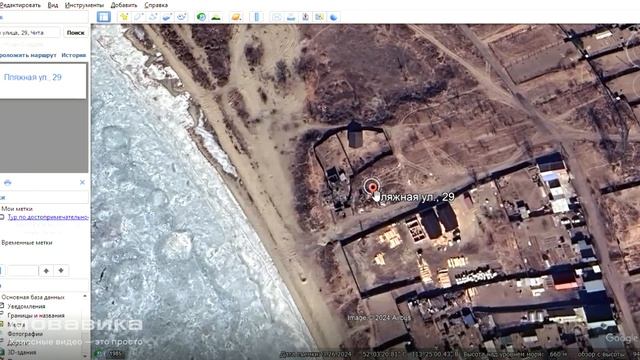Click Границы и названия layer label

click(36, 316)
